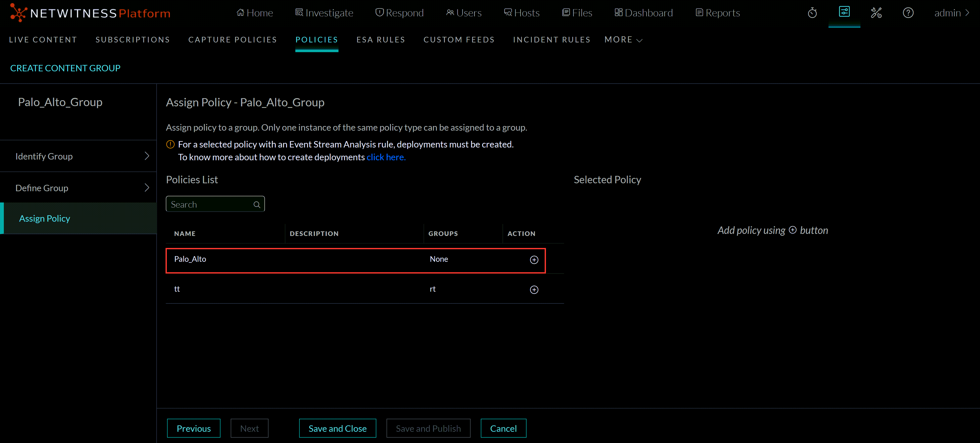Add the tt policy using its plus icon
Viewport: 980px width, 443px height.
pyautogui.click(x=534, y=290)
